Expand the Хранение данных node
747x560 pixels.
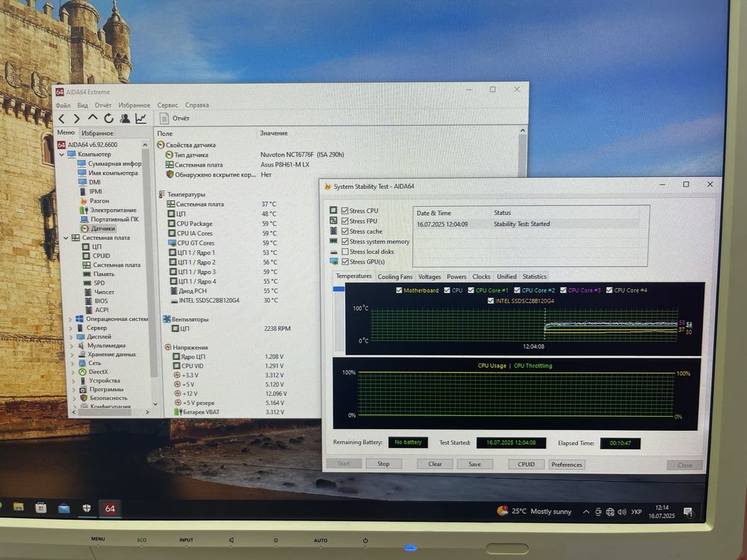click(72, 355)
